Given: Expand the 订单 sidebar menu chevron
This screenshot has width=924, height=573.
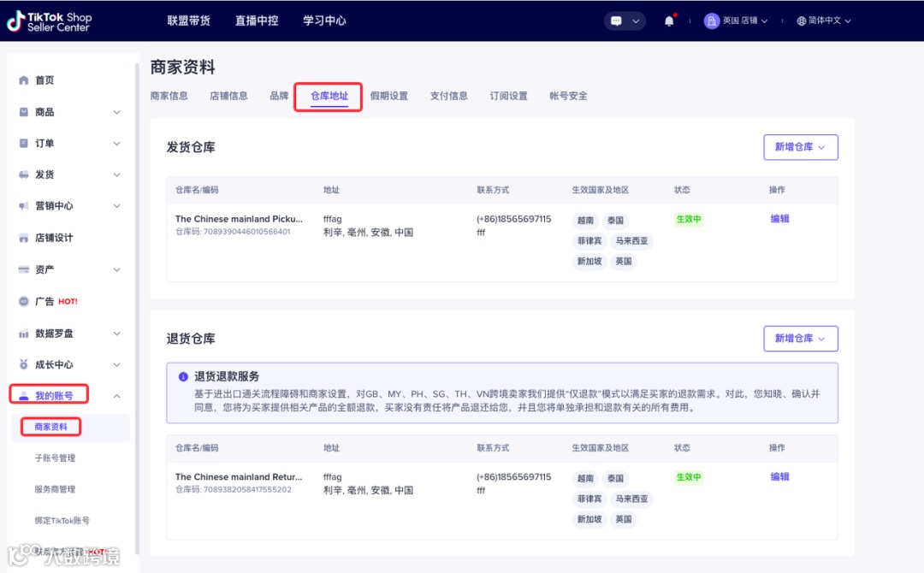Looking at the screenshot, I should [116, 143].
